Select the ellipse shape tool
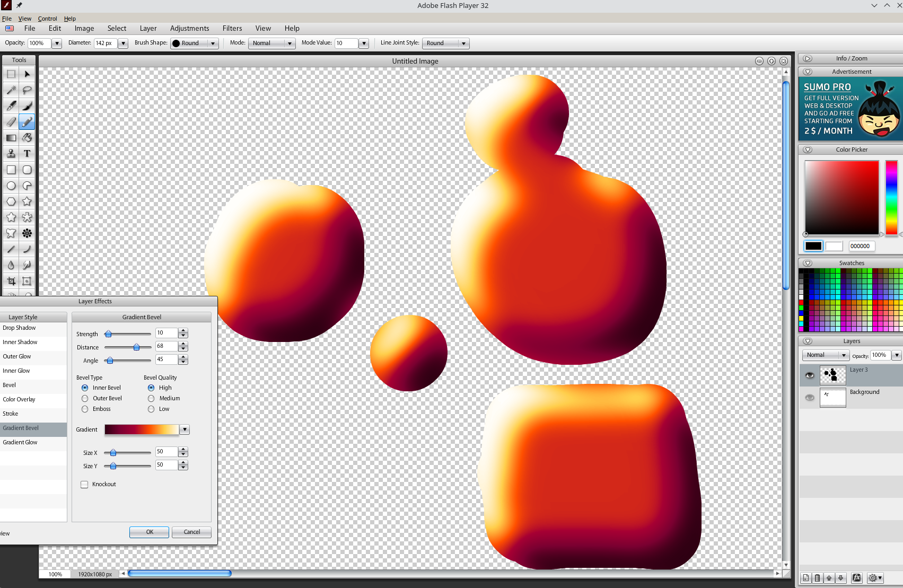 (x=11, y=186)
